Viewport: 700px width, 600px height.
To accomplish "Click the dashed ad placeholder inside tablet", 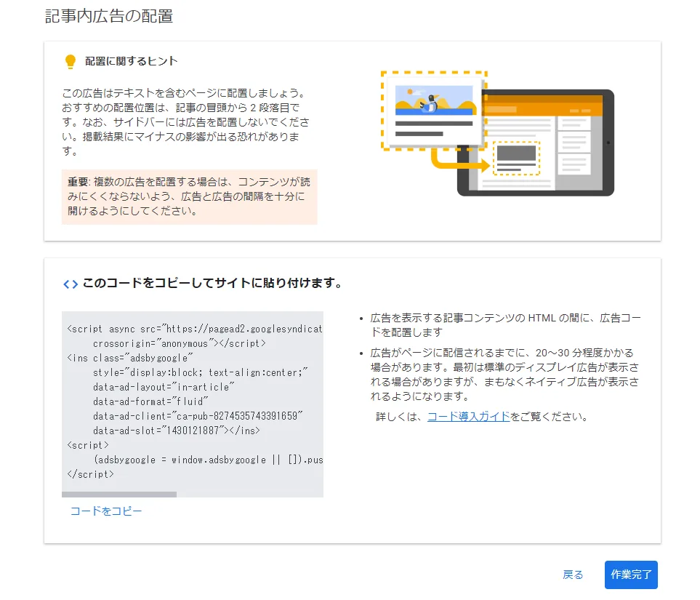I will tap(516, 158).
